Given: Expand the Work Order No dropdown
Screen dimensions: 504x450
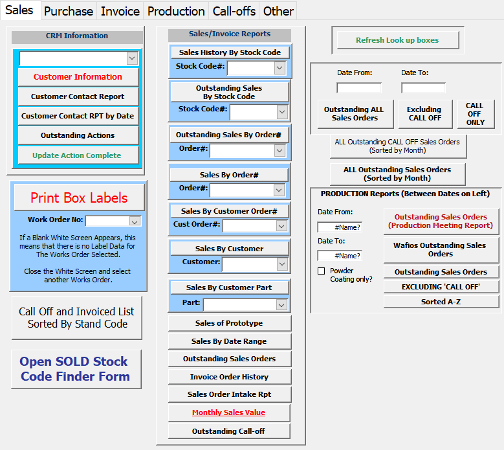Looking at the screenshot, I should 135,221.
